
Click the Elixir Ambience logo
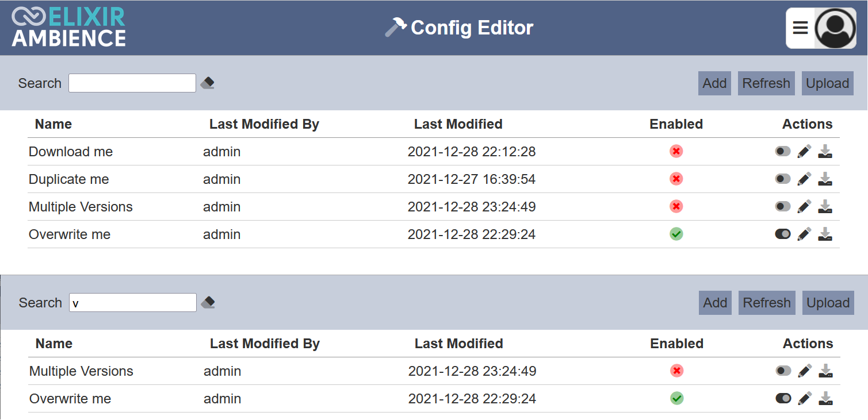pyautogui.click(x=69, y=27)
